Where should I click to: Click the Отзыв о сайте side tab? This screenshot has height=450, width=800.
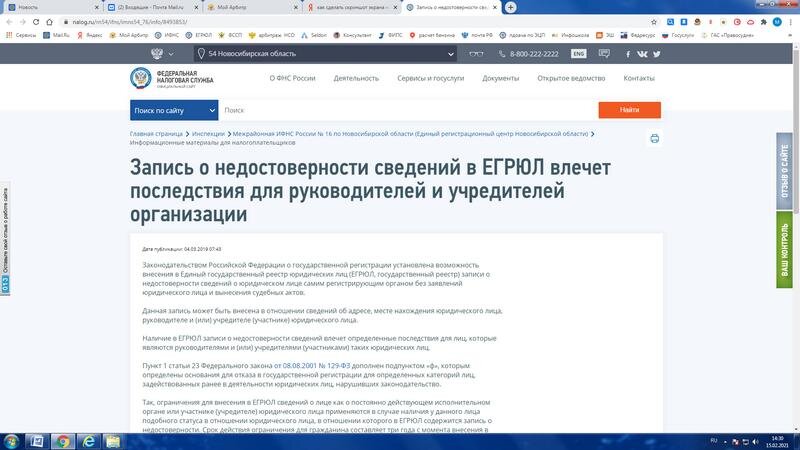tap(784, 171)
